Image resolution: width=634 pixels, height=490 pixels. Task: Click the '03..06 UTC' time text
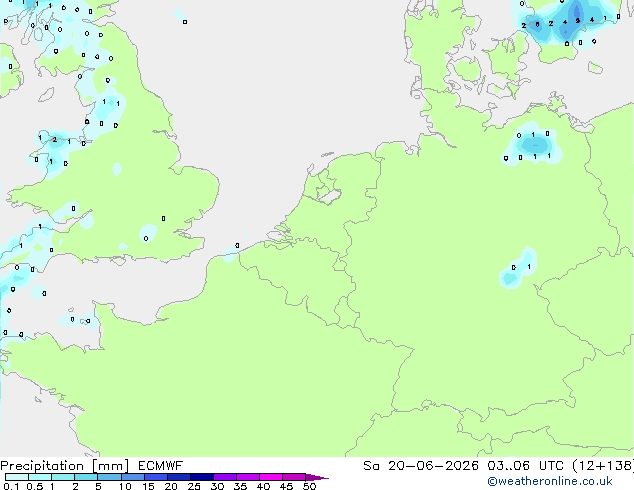tap(526, 466)
